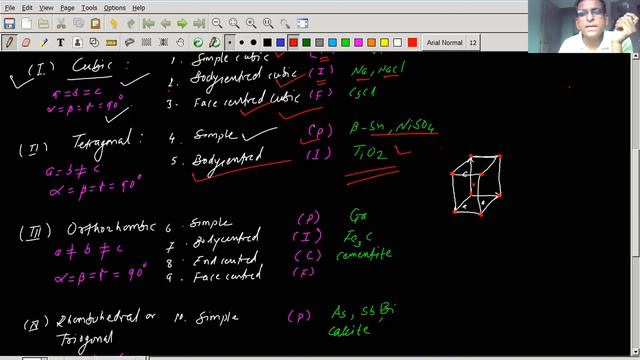This screenshot has height=360, width=640.
Task: Open the Edit menu
Action: (x=27, y=8)
